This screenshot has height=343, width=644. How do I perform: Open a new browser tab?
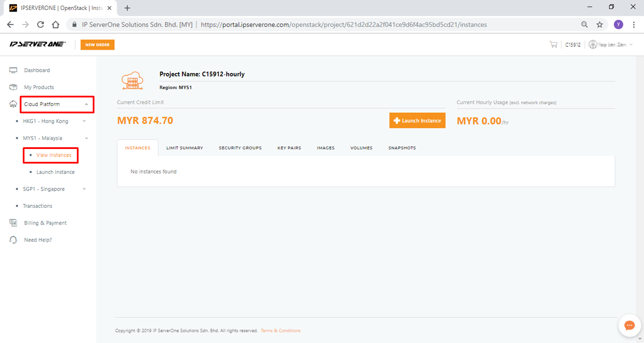pos(127,8)
